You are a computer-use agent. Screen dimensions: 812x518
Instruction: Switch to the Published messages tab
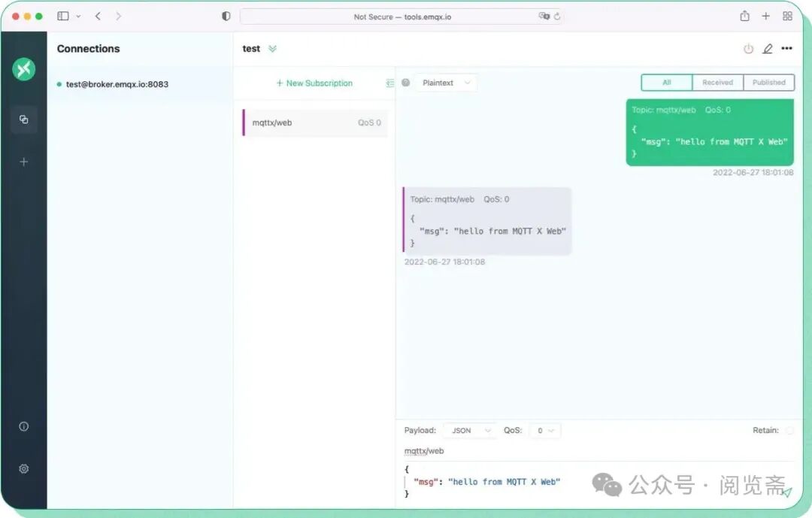(768, 82)
